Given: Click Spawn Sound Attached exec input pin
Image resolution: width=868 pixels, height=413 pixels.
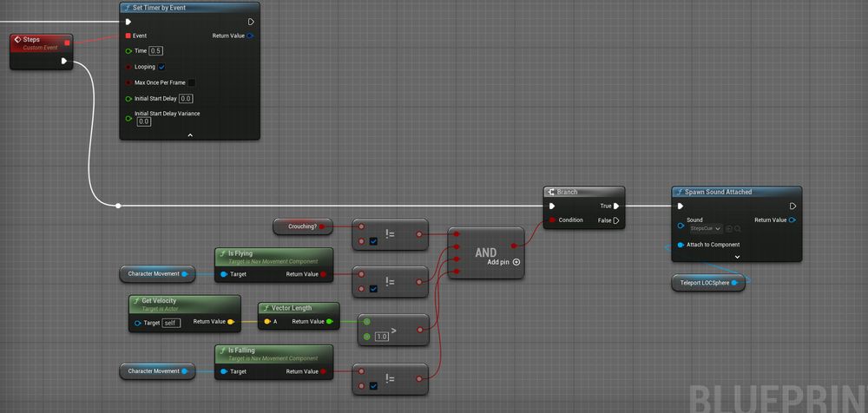Looking at the screenshot, I should pos(681,206).
